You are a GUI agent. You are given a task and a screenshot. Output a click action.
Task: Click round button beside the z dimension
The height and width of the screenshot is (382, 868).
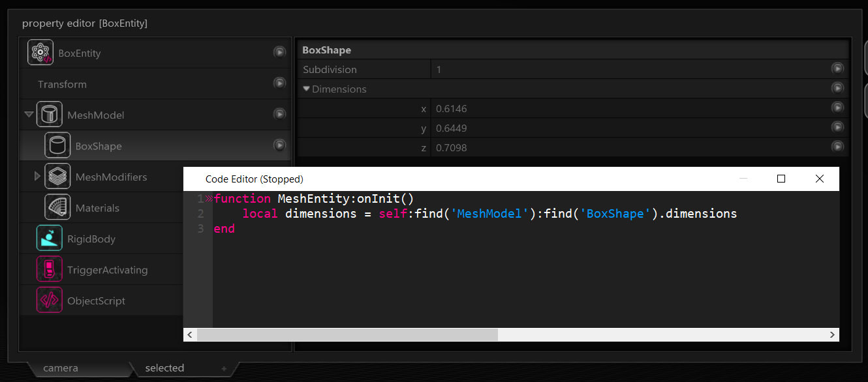[837, 147]
